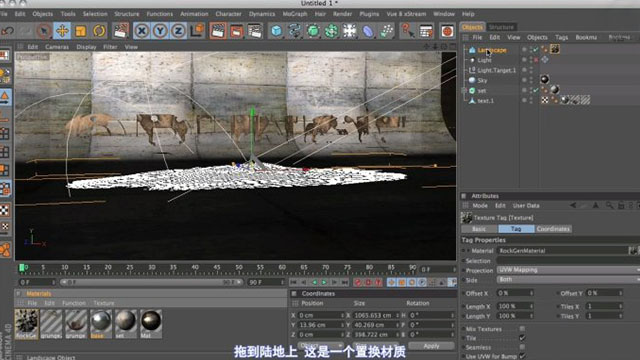Open the User Data menu in Attributes

point(526,206)
